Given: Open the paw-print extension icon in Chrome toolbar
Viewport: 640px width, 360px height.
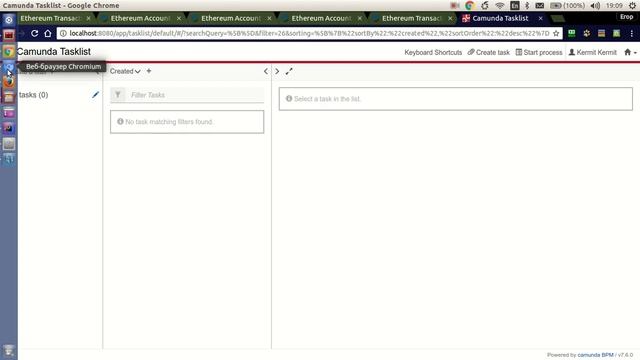Looking at the screenshot, I should click(587, 33).
